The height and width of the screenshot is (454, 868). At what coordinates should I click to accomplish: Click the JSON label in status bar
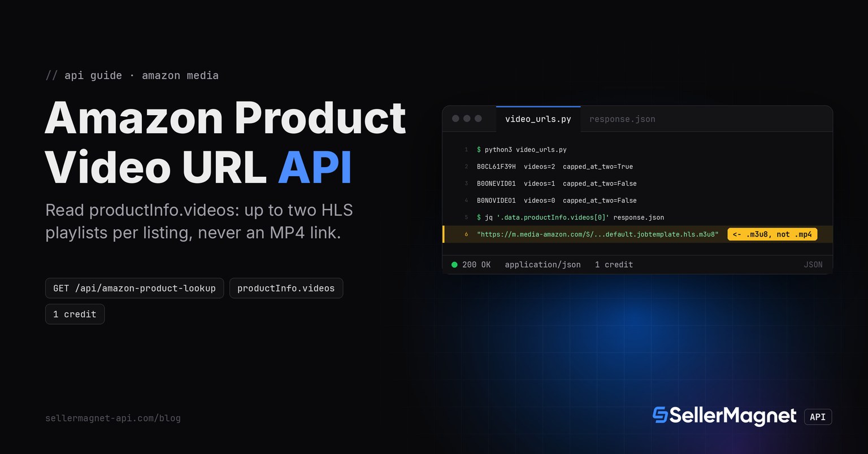(x=813, y=264)
